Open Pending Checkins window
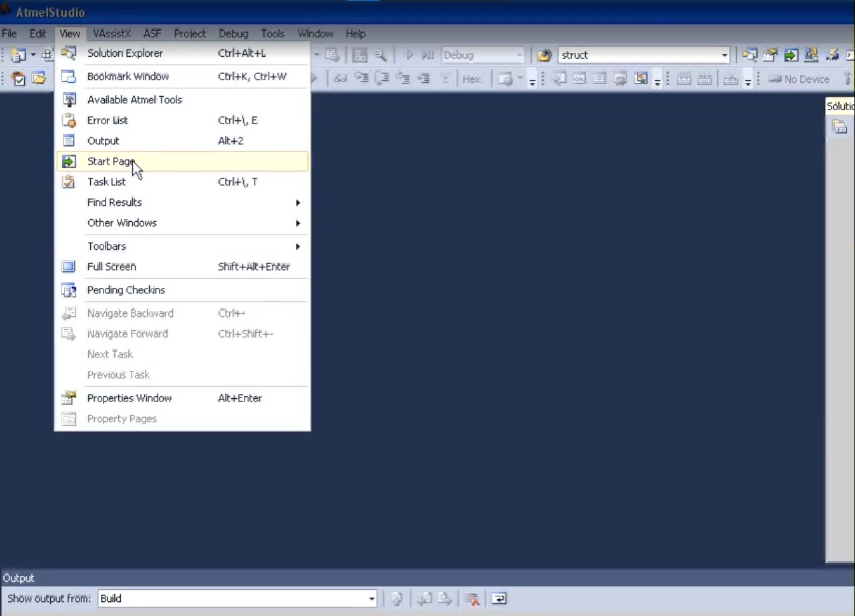Viewport: 855px width, 616px height. 182,290
